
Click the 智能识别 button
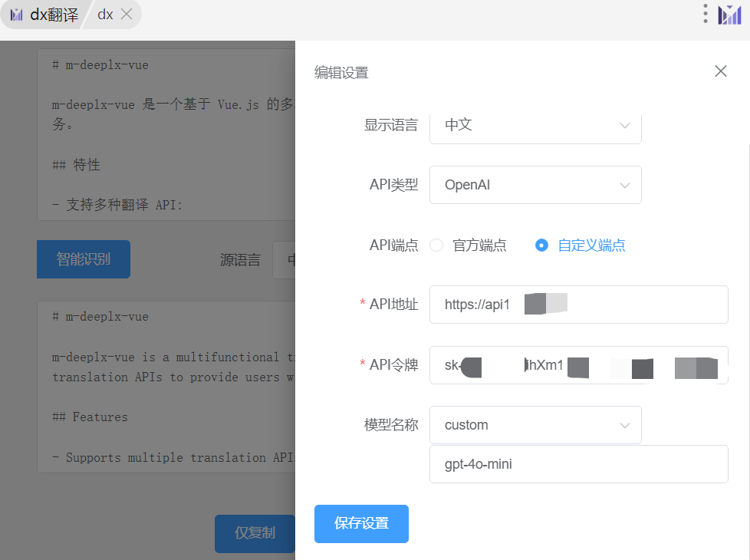tap(84, 259)
